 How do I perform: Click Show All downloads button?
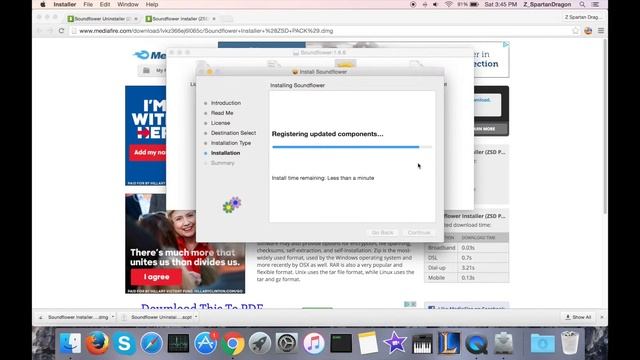tap(578, 317)
